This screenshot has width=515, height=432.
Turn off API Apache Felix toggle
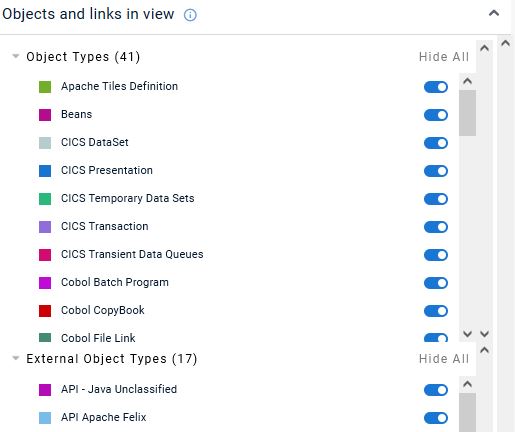click(436, 418)
